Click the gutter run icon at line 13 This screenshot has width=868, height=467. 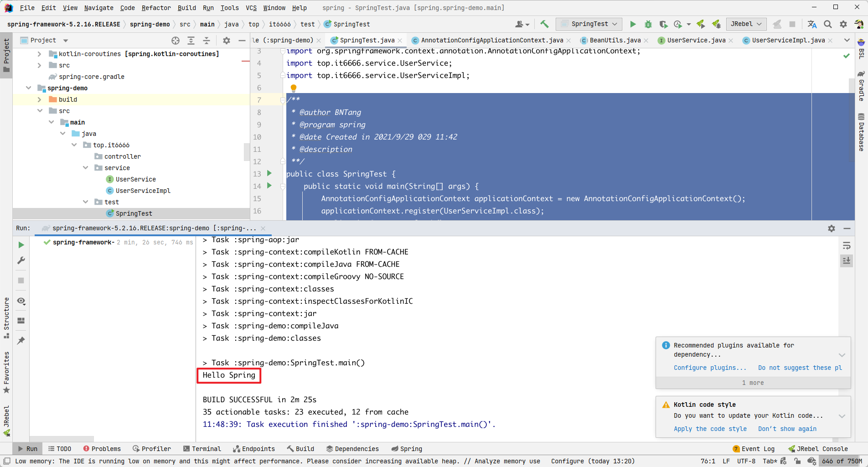[269, 173]
